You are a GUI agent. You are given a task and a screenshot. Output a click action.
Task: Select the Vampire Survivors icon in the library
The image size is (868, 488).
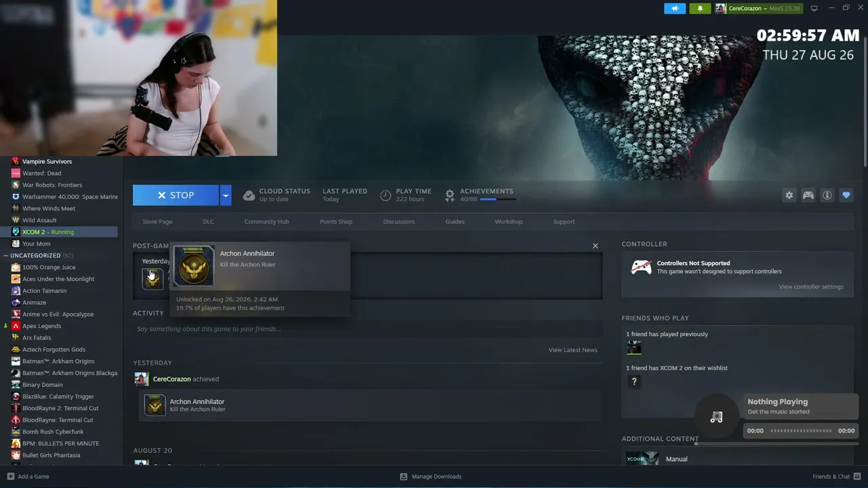pos(16,161)
